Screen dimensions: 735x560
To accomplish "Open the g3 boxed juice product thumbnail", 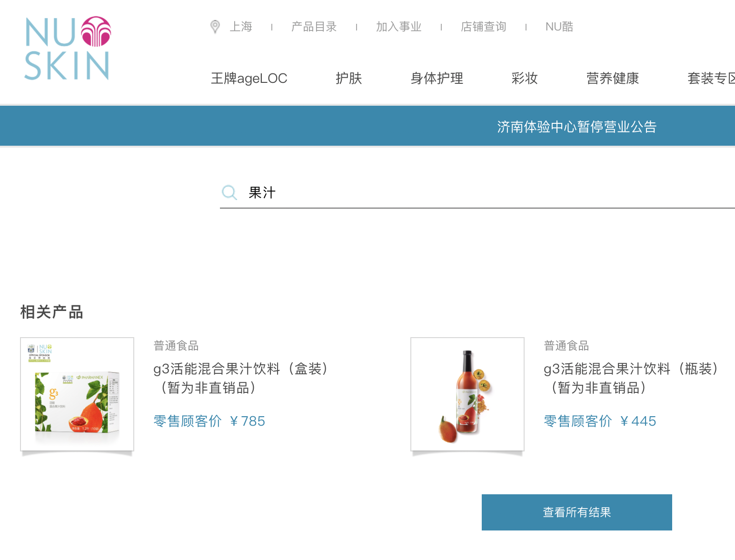I will click(77, 394).
